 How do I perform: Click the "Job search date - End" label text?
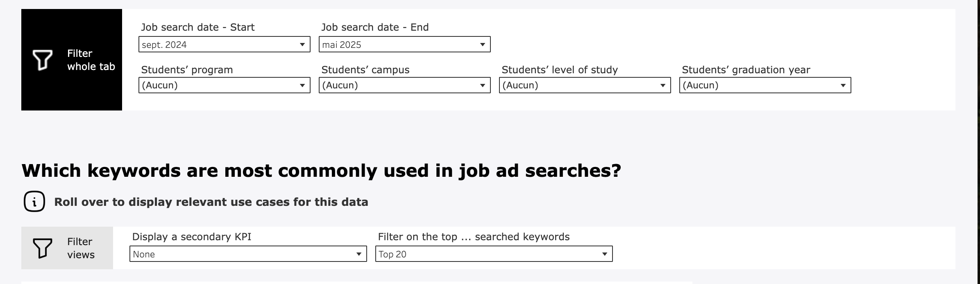click(375, 27)
